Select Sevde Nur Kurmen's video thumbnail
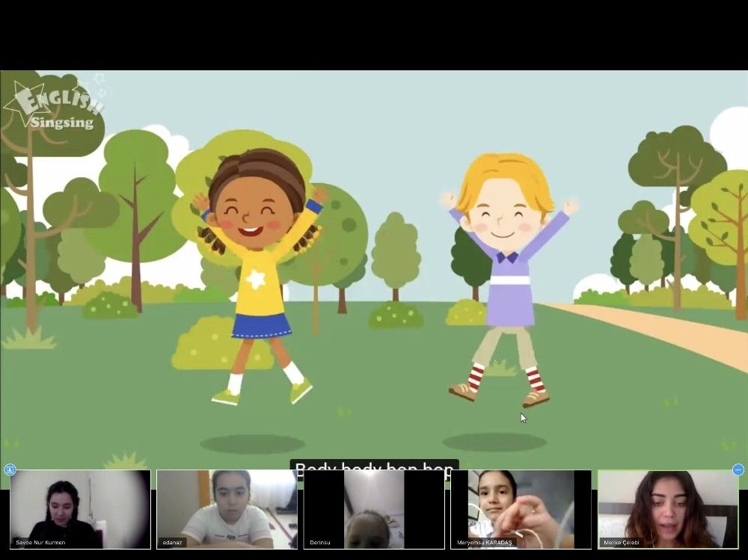748x560 pixels. [x=80, y=508]
